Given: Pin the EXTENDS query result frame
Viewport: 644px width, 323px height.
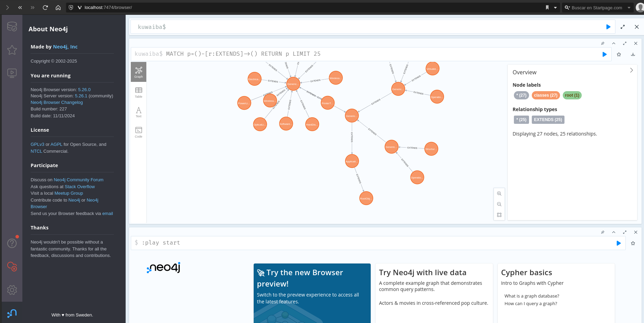Looking at the screenshot, I should coord(602,43).
